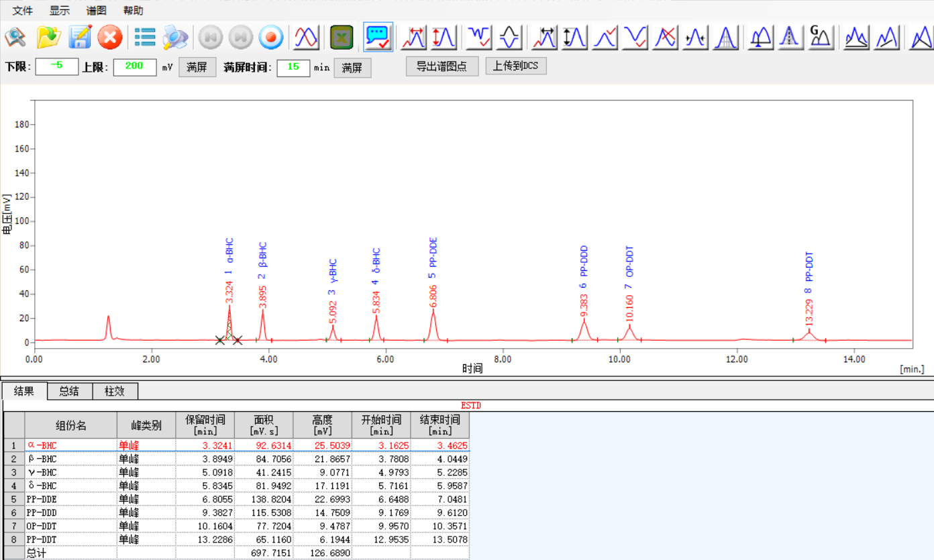Screen dimensions: 934x560
Task: Click the 满屏时间 field showing 15
Action: pos(293,67)
